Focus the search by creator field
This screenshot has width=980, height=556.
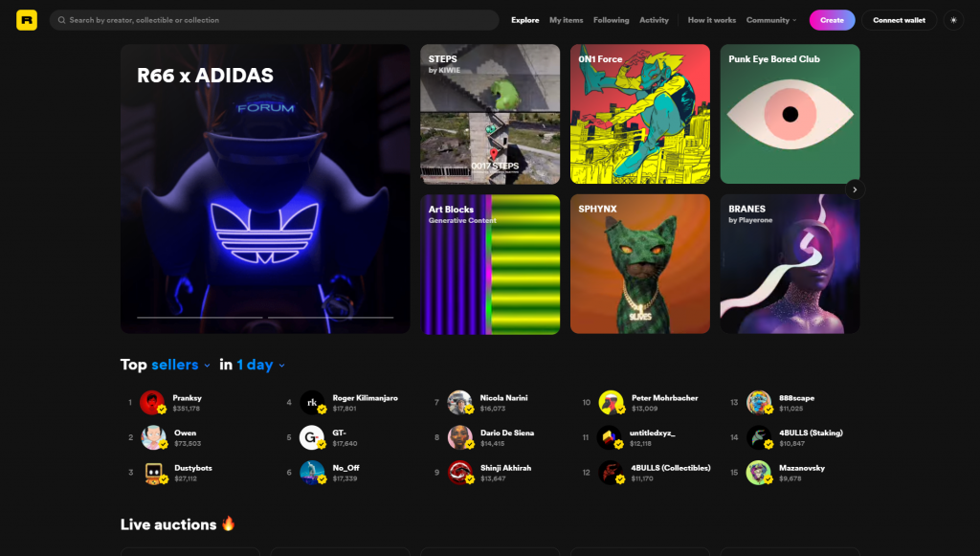274,20
